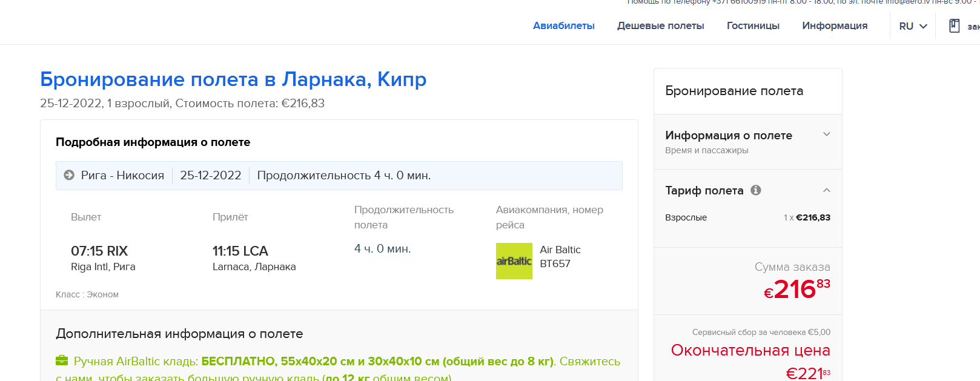Click the hand luggage text Ручная AirBaltic кладь
The image size is (980, 381).
(x=136, y=361)
